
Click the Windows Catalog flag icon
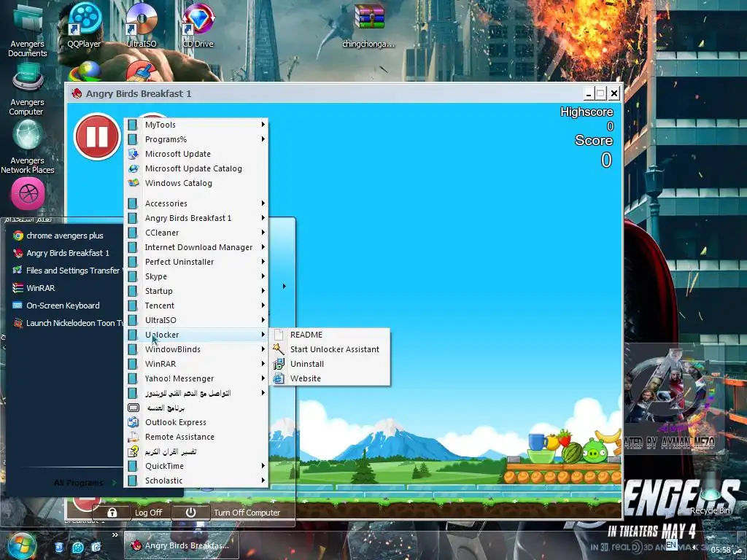[133, 183]
